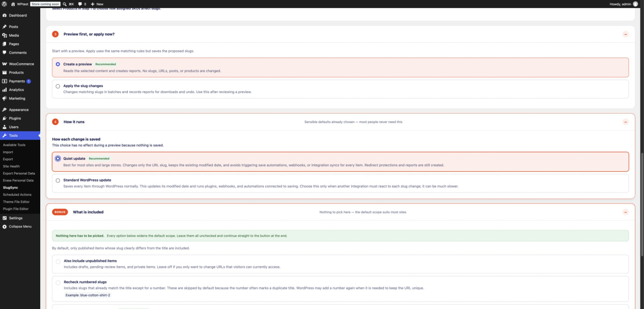Select Apply the slug changes radio
Image resolution: width=644 pixels, height=309 pixels.
click(x=58, y=86)
